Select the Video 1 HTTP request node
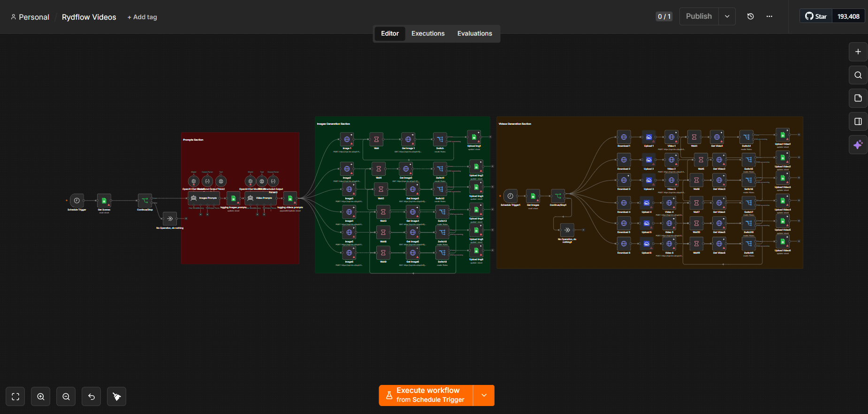This screenshot has width=868, height=414. click(671, 137)
